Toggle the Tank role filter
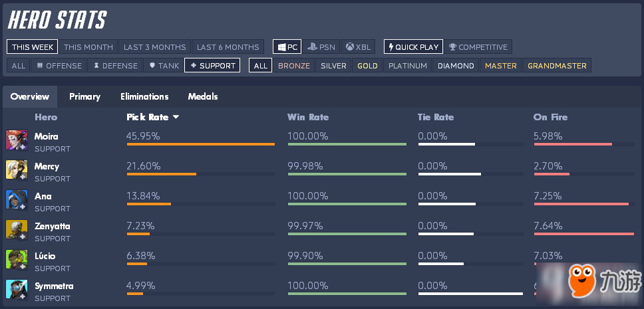Viewport: 644px width, 309px height. [163, 66]
